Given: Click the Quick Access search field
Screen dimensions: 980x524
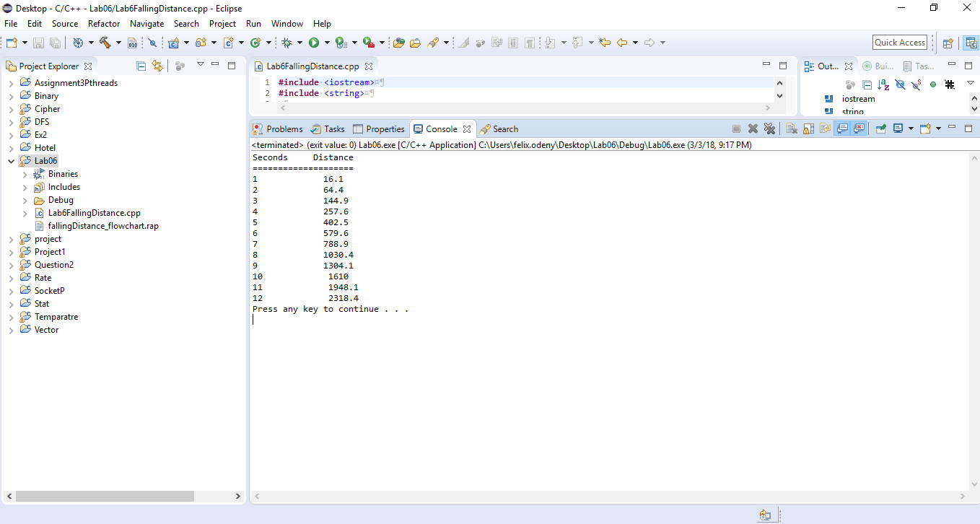Looking at the screenshot, I should coord(900,43).
